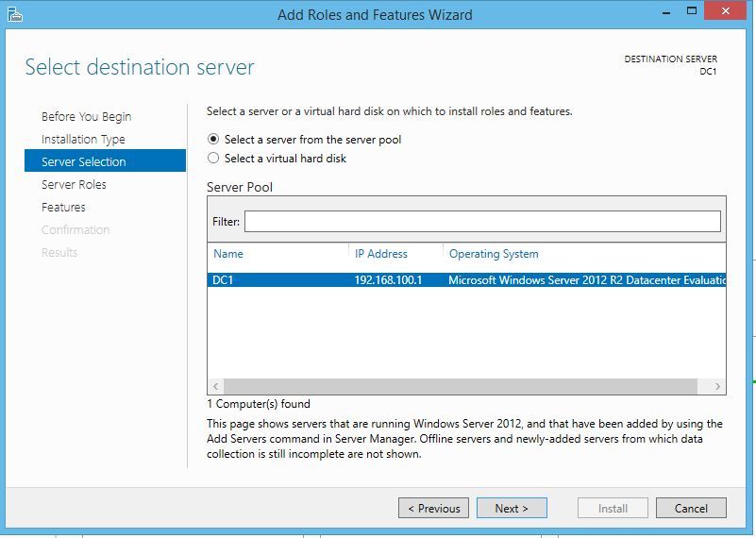Open the Features step
Image resolution: width=756 pixels, height=538 pixels.
coord(63,208)
